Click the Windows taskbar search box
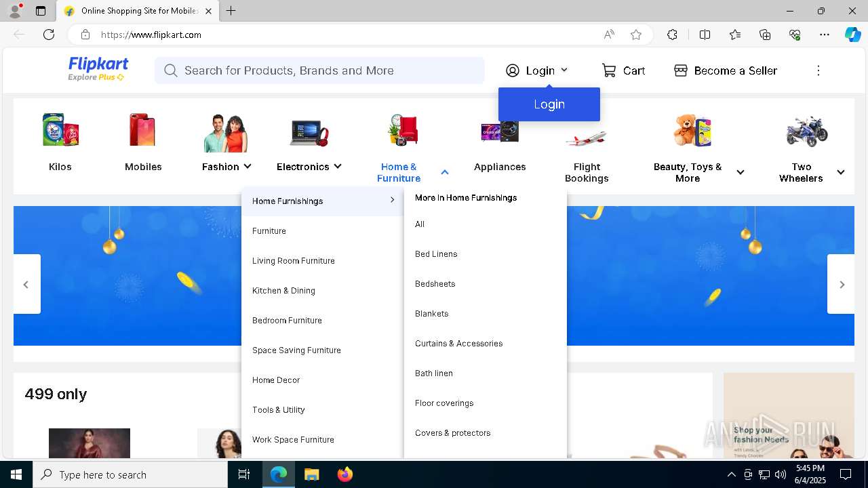Screen dimensions: 868x488 coord(130,474)
